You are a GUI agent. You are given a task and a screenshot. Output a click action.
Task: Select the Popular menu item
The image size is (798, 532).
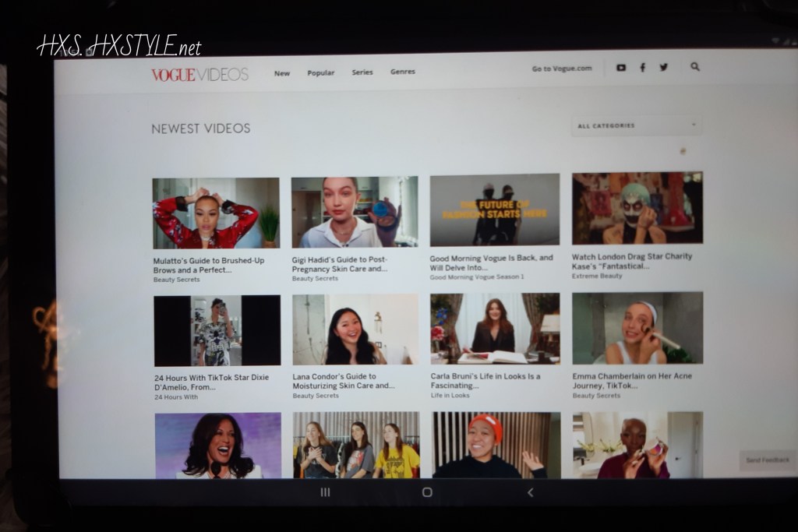320,73
